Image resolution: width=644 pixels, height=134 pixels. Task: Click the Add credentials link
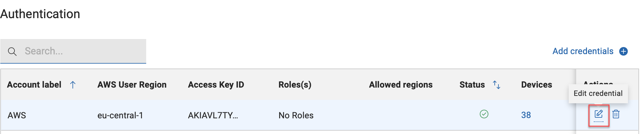pyautogui.click(x=583, y=51)
